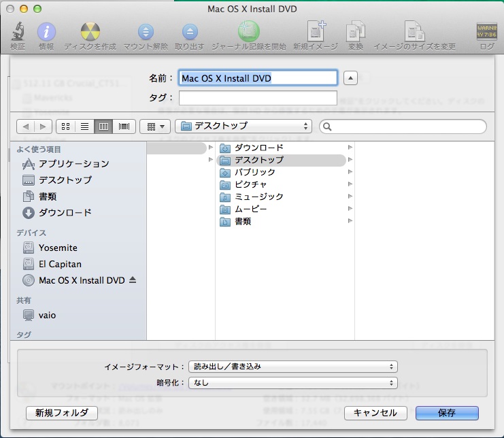Viewport: 504px width, 438px height.
Task: Click Enable Journaling (ジャーナル記録を開始) icon
Action: (248, 31)
